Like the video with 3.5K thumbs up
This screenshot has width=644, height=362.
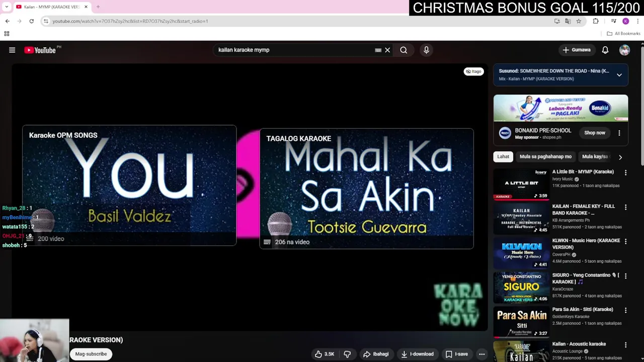325,354
